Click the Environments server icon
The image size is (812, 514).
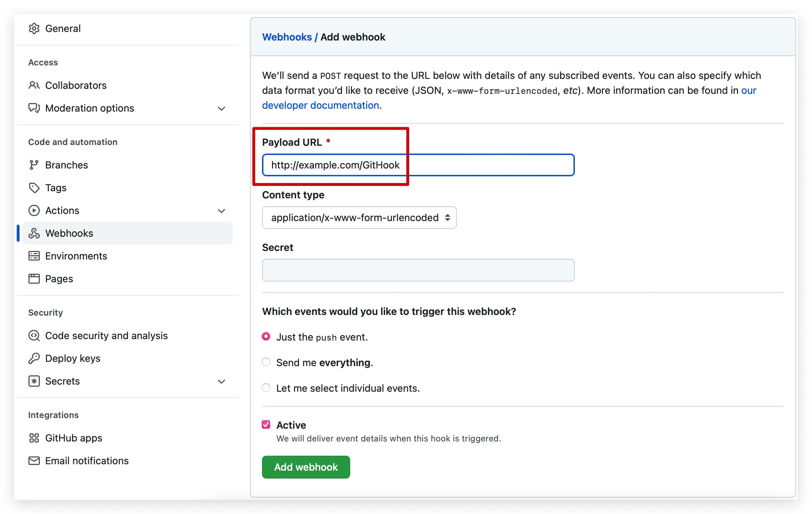tap(34, 256)
